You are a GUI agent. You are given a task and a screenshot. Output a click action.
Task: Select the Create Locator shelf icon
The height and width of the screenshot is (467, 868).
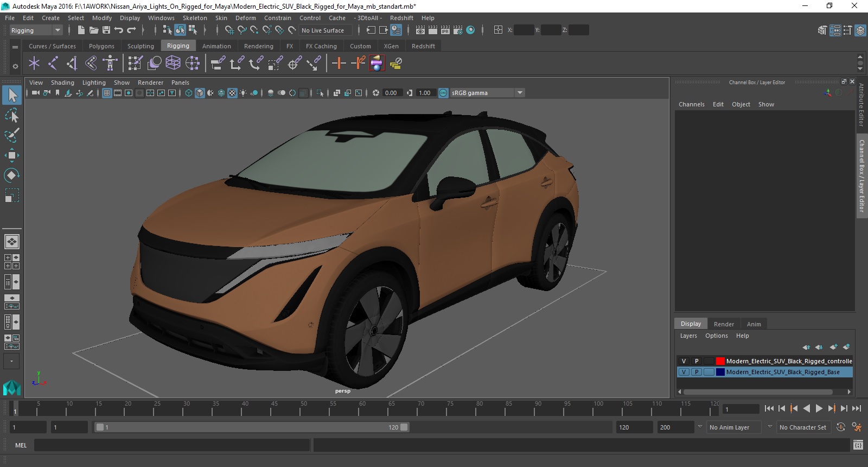(34, 64)
